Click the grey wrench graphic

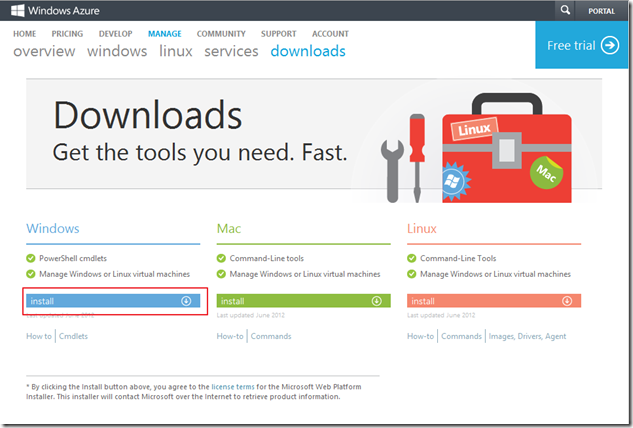(392, 171)
